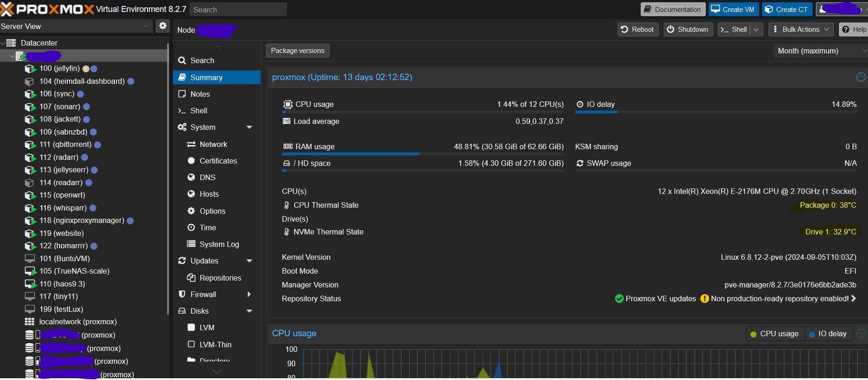Click the Time clock icon
This screenshot has height=380, width=868.
tap(191, 228)
